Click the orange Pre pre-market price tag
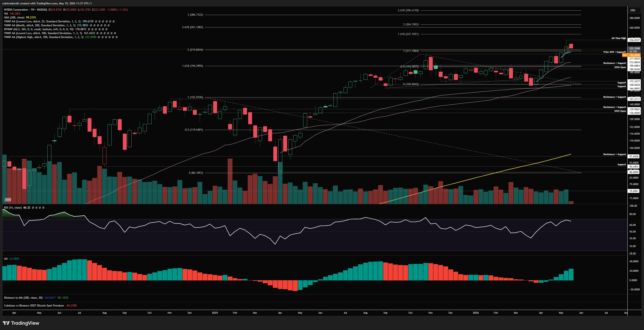 point(624,55)
